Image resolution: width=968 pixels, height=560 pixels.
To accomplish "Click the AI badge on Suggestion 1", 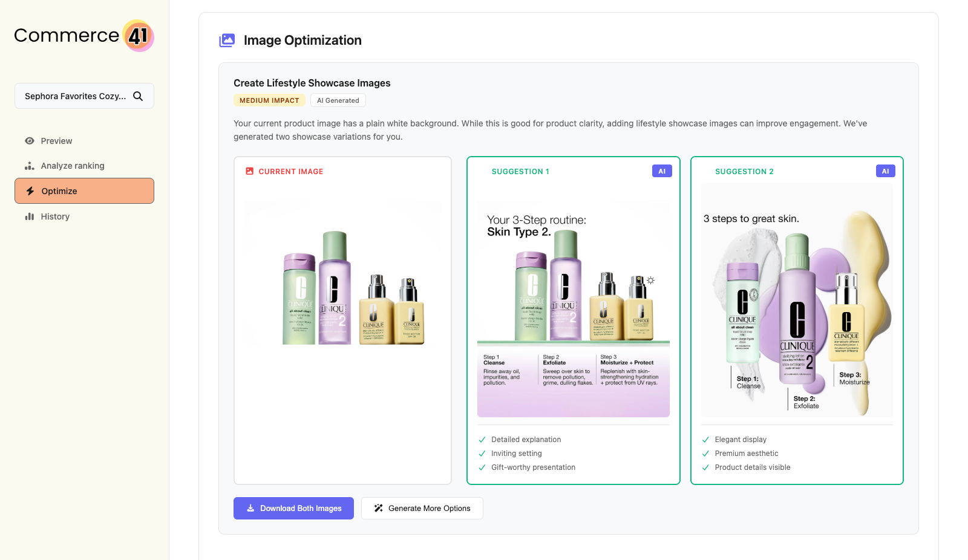I will (662, 171).
